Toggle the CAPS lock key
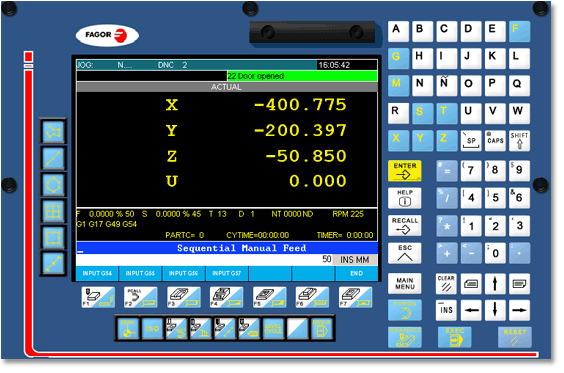 click(x=495, y=140)
